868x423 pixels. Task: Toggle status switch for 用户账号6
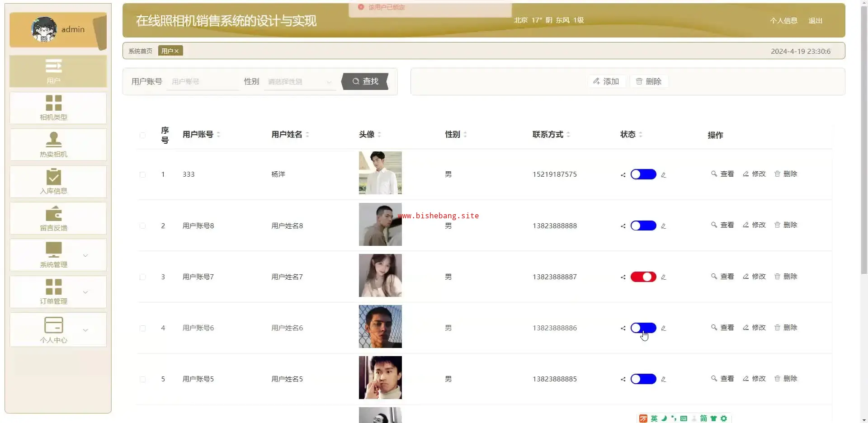point(643,328)
